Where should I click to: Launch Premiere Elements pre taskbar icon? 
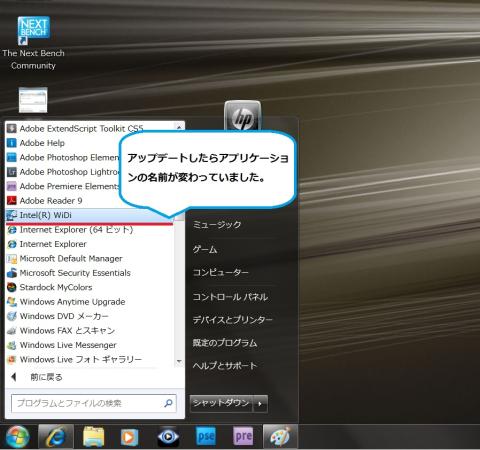[x=243, y=436]
